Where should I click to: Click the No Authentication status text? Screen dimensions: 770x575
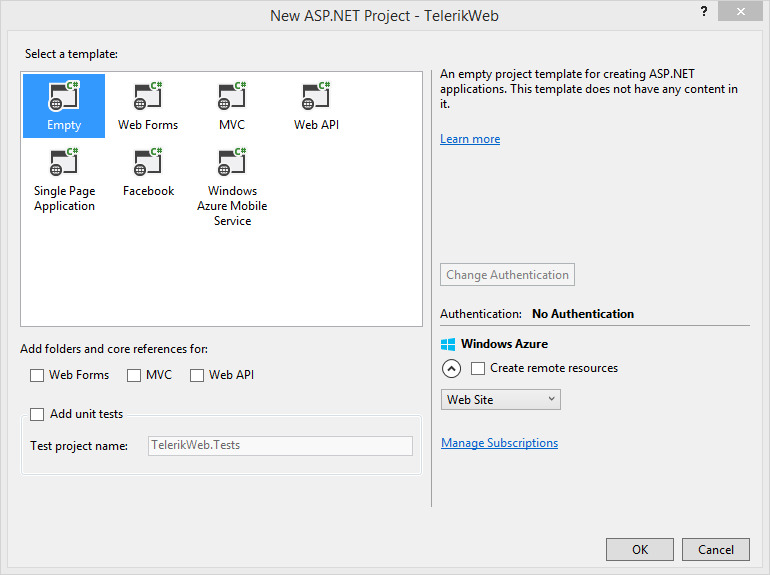(583, 314)
